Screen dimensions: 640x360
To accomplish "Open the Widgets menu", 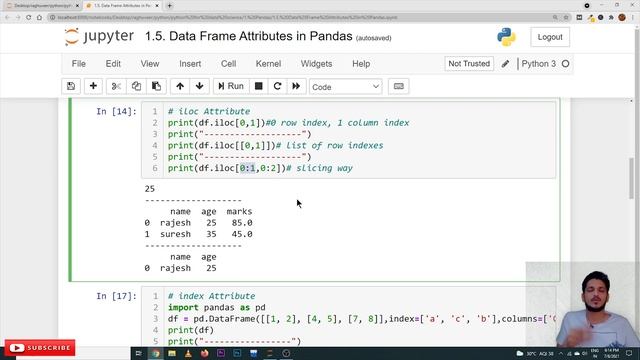I will click(316, 64).
